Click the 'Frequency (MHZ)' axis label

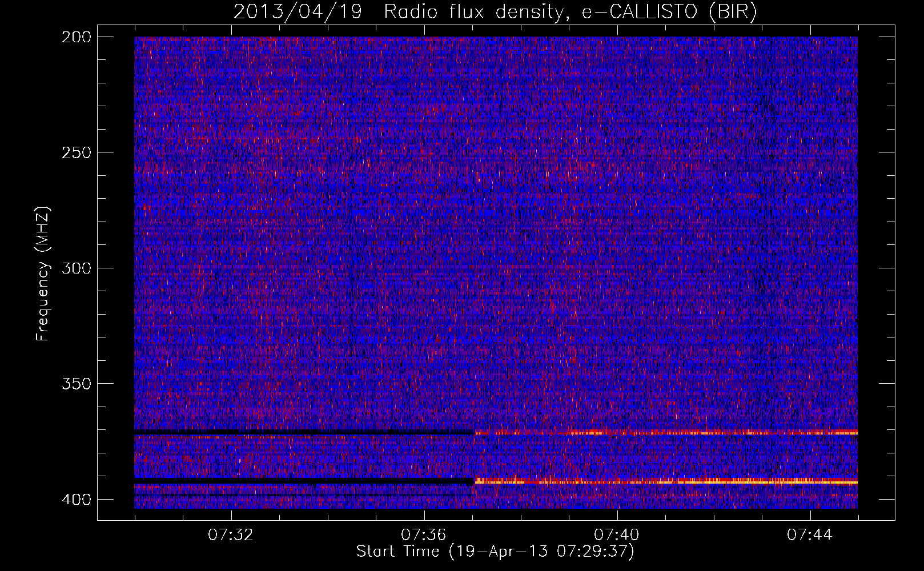click(43, 274)
